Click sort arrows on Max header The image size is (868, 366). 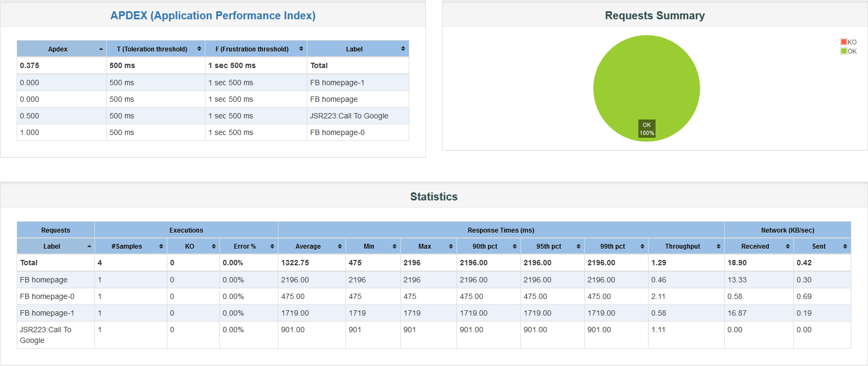click(x=451, y=247)
